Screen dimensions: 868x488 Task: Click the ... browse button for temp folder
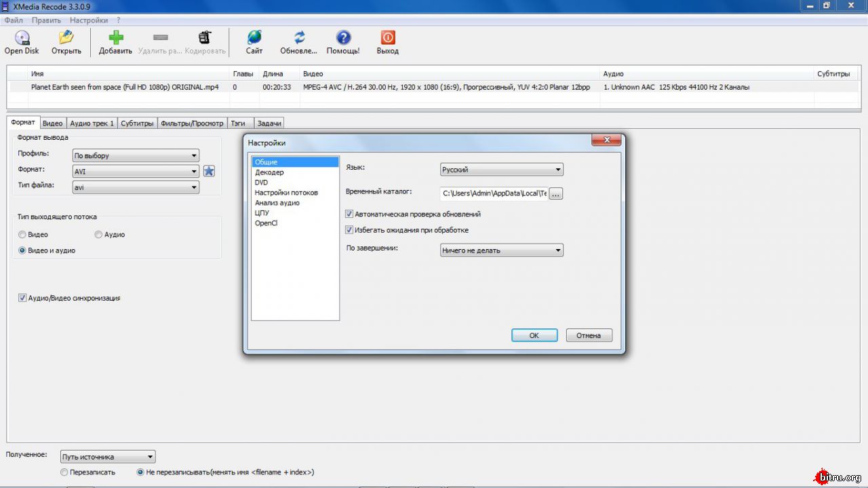point(556,193)
